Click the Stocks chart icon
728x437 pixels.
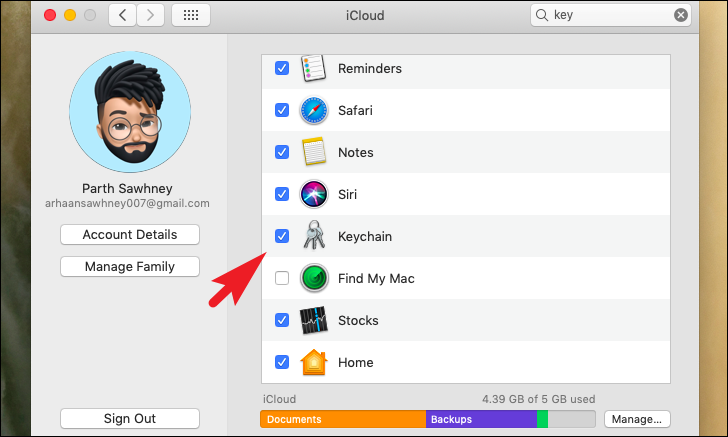[x=314, y=320]
